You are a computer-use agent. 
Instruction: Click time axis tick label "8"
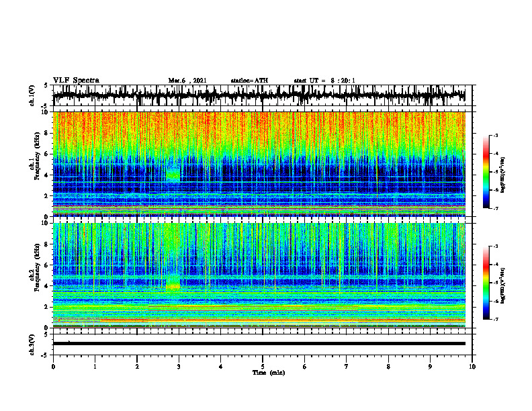click(388, 367)
